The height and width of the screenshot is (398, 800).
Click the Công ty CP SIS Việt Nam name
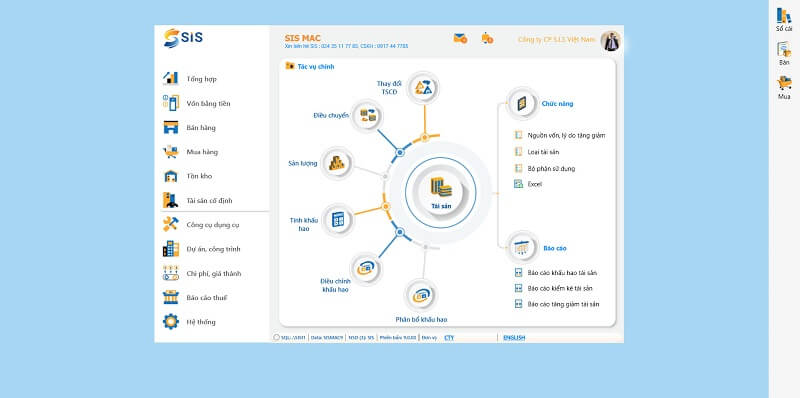(x=557, y=39)
